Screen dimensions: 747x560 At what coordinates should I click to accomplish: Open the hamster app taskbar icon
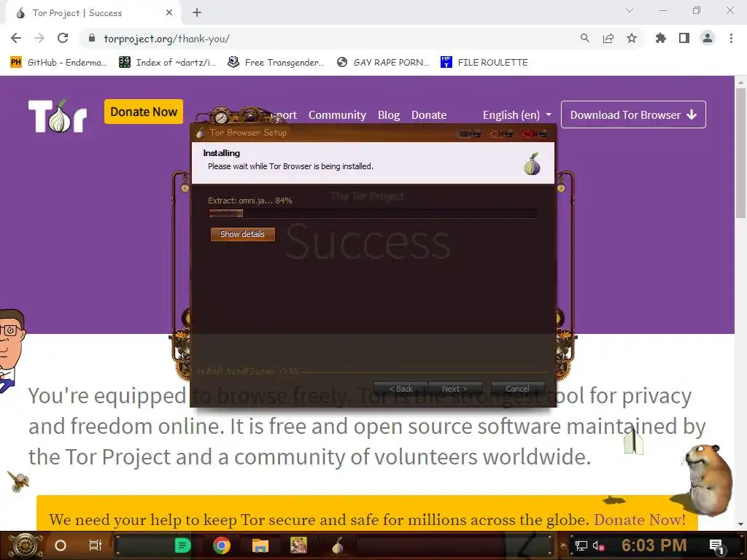[298, 545]
